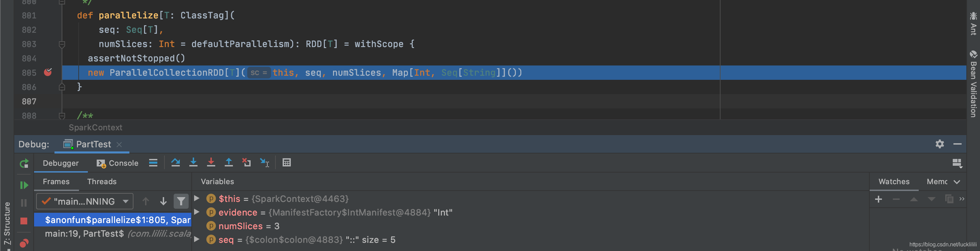Image resolution: width=980 pixels, height=251 pixels.
Task: Open the debug panel settings gear
Action: [x=940, y=144]
